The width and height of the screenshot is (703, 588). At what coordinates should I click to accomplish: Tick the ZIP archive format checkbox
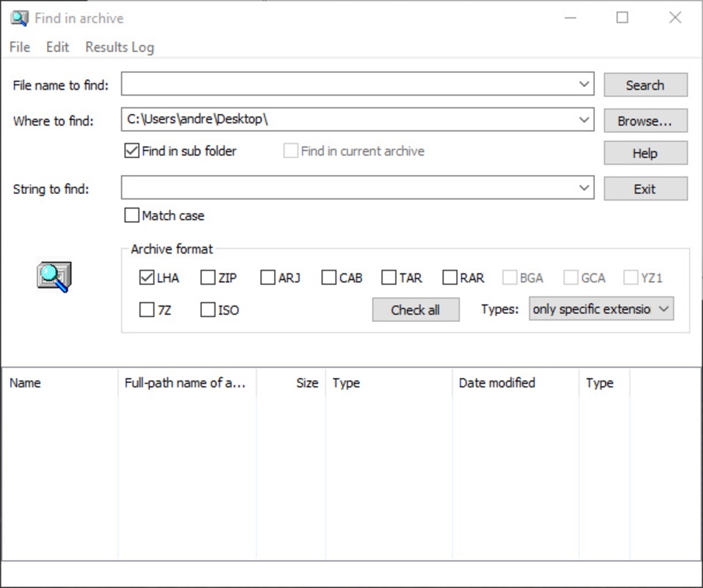(x=209, y=278)
